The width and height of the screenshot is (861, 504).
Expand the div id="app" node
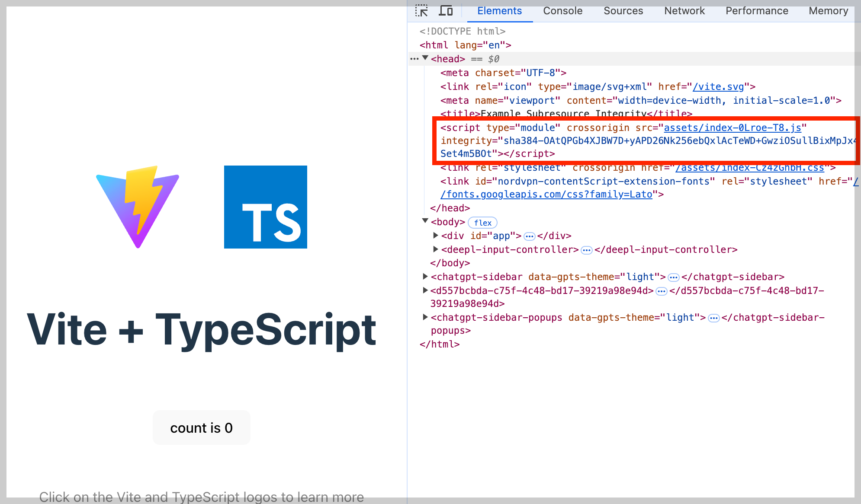[436, 235]
